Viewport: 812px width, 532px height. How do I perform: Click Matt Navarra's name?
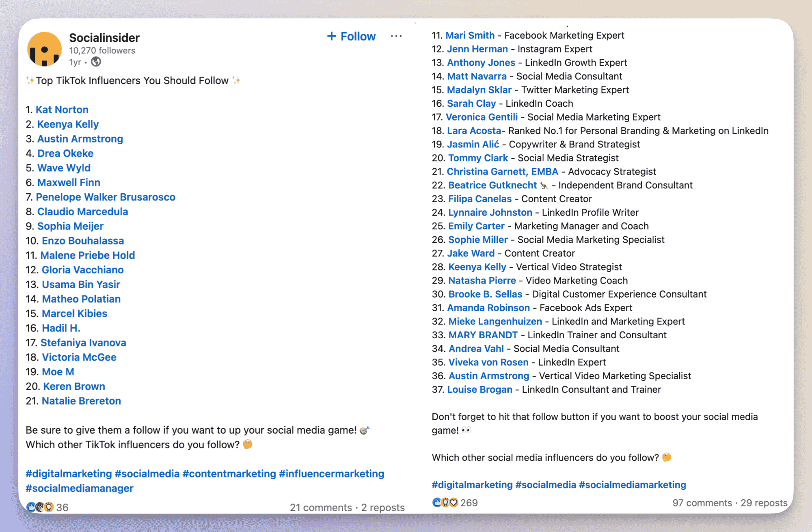[477, 76]
